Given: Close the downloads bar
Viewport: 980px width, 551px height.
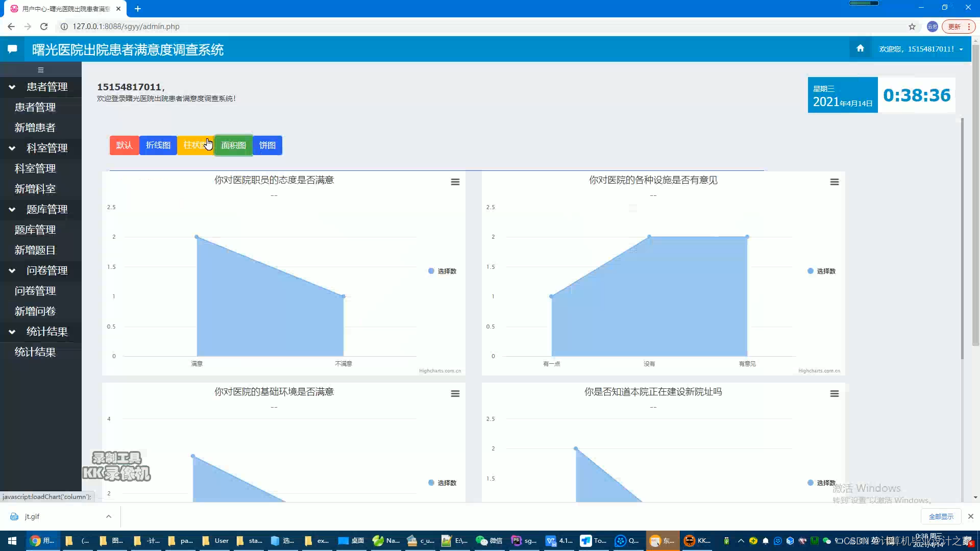Looking at the screenshot, I should (x=971, y=516).
